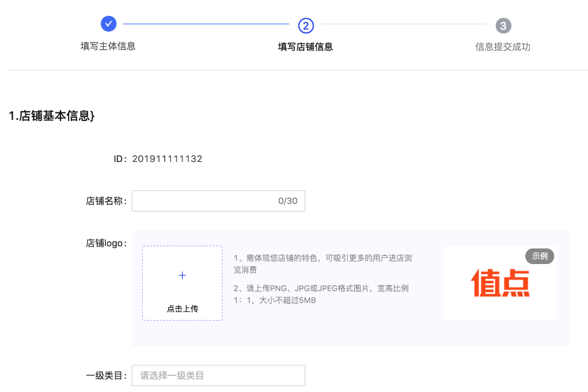Switch to the 填写主体信息 step
The width and height of the screenshot is (588, 392).
click(108, 46)
